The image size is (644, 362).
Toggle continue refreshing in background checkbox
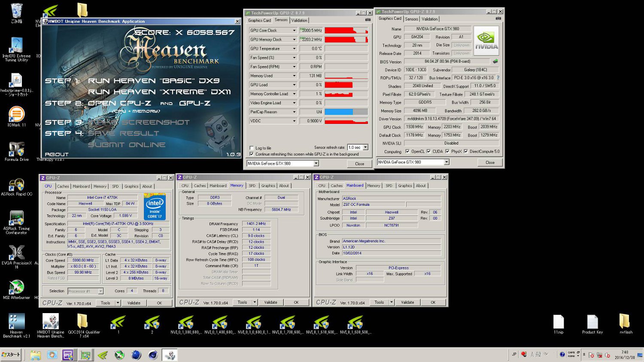point(252,154)
